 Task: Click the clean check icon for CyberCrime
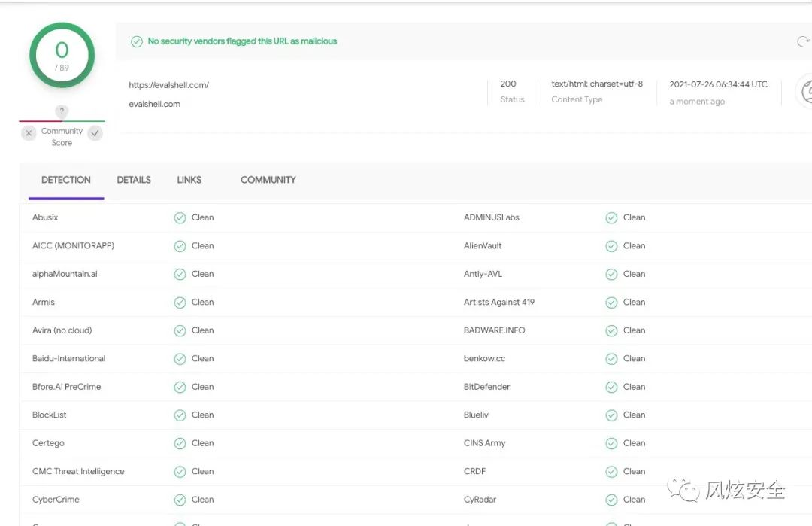click(x=180, y=500)
